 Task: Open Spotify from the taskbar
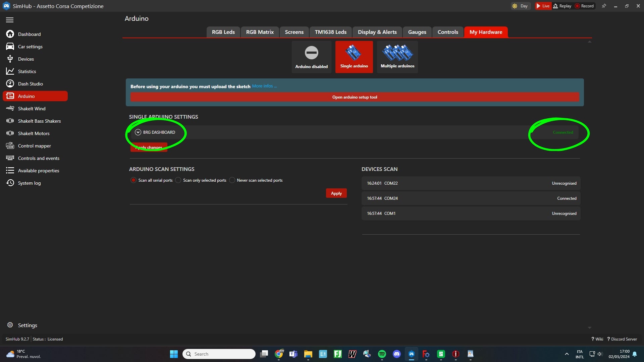(x=382, y=354)
